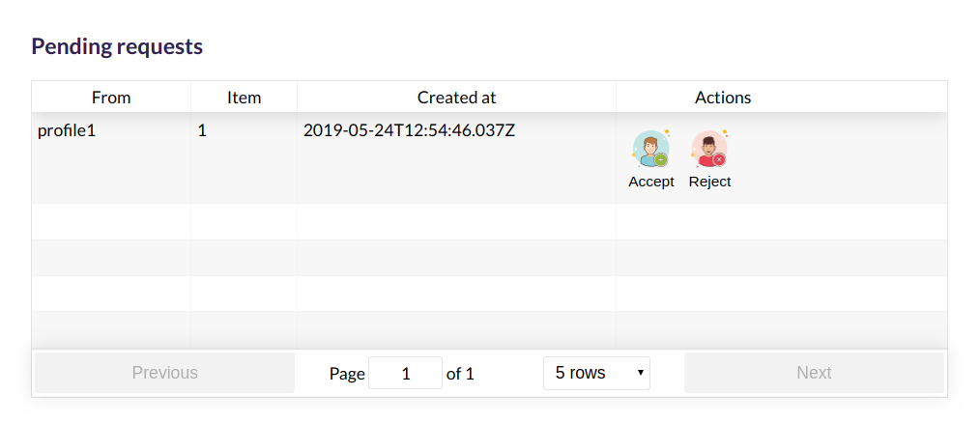Viewport: 980px width, 423px height.
Task: Click the Reject avatar icon for profile1
Action: pos(709,149)
